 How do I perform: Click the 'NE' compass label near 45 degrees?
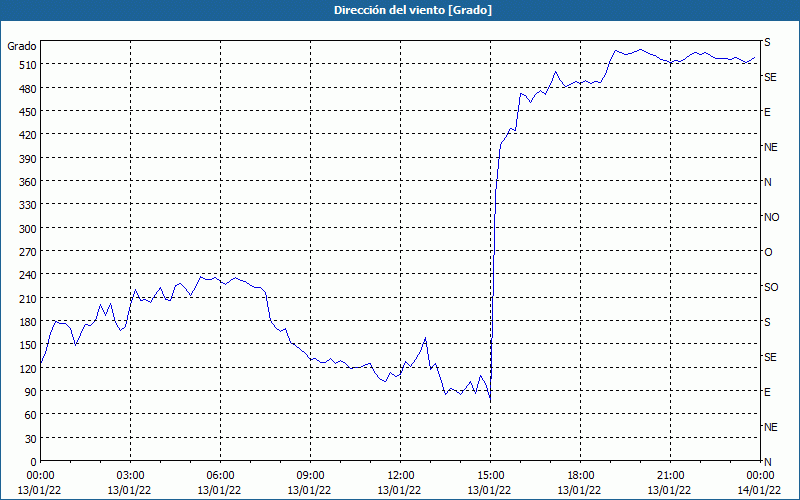point(770,427)
